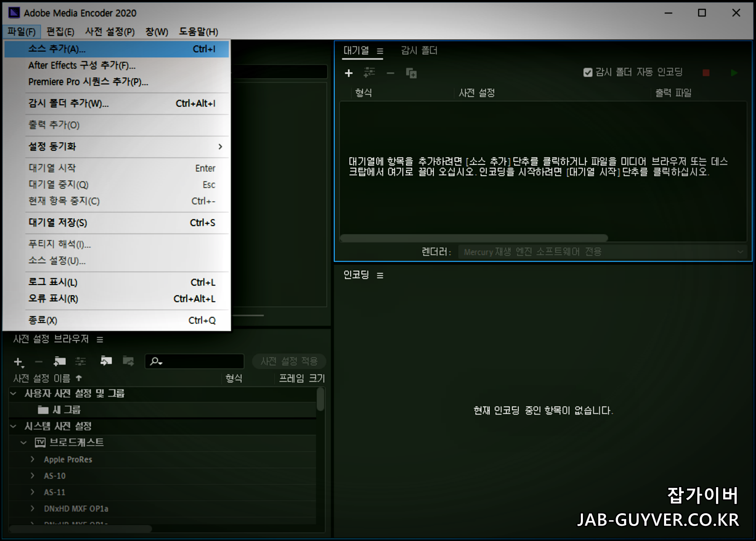
Task: Click the export presets icon
Action: click(128, 361)
